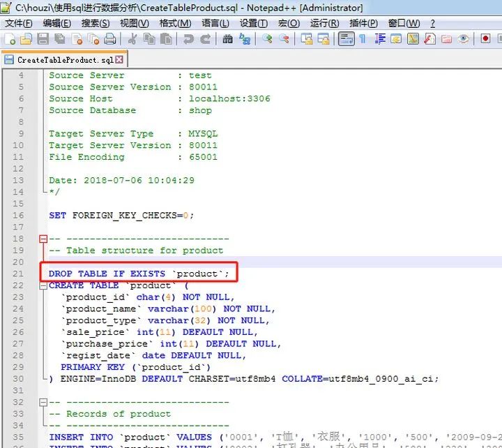Open the Replace dialog icon
This screenshot has width=502, height=448.
click(245, 39)
